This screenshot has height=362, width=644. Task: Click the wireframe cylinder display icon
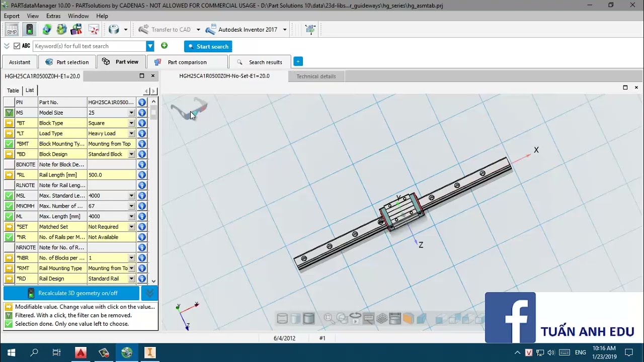(282, 318)
